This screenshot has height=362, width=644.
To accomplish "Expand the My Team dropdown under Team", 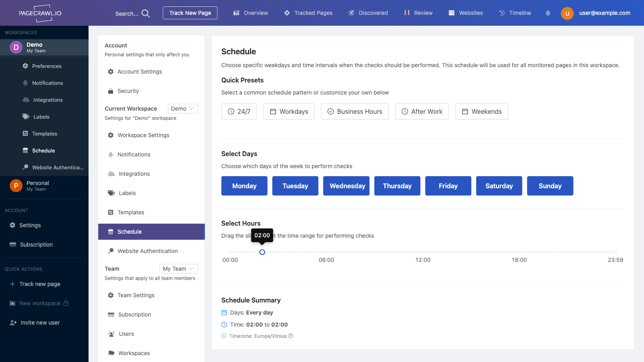I will (x=178, y=268).
